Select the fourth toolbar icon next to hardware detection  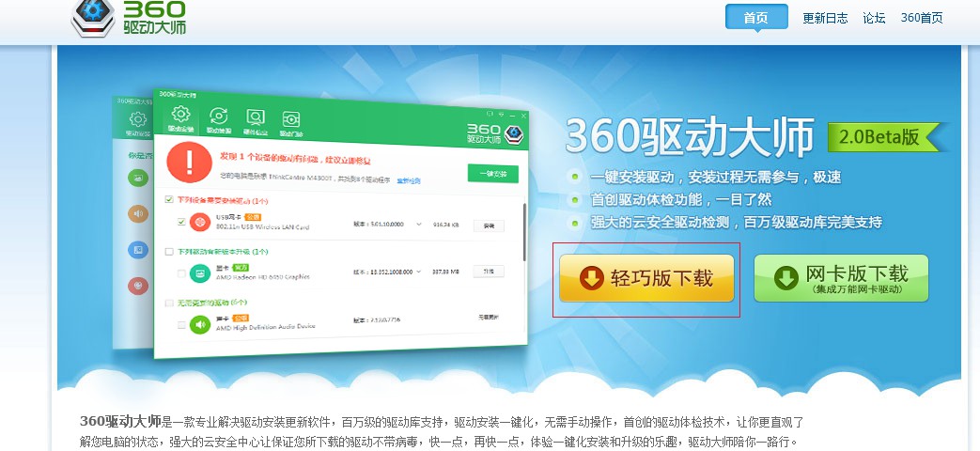tap(291, 124)
